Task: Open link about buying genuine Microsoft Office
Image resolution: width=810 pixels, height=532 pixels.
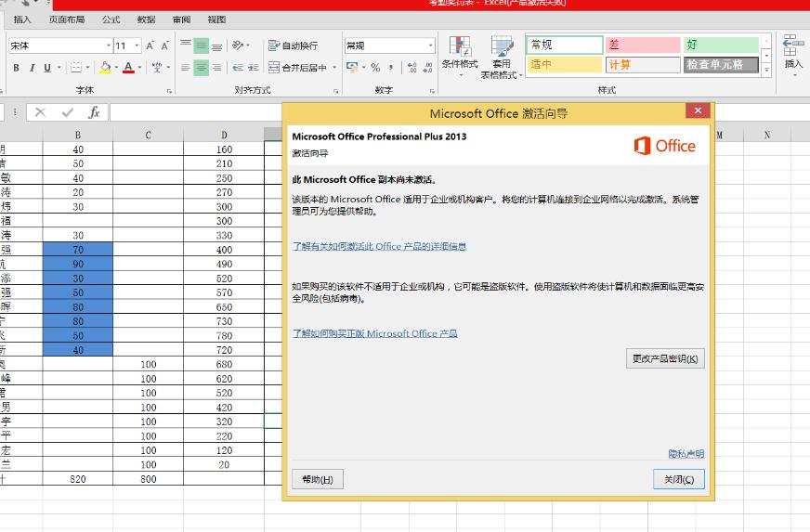Action: coord(374,333)
